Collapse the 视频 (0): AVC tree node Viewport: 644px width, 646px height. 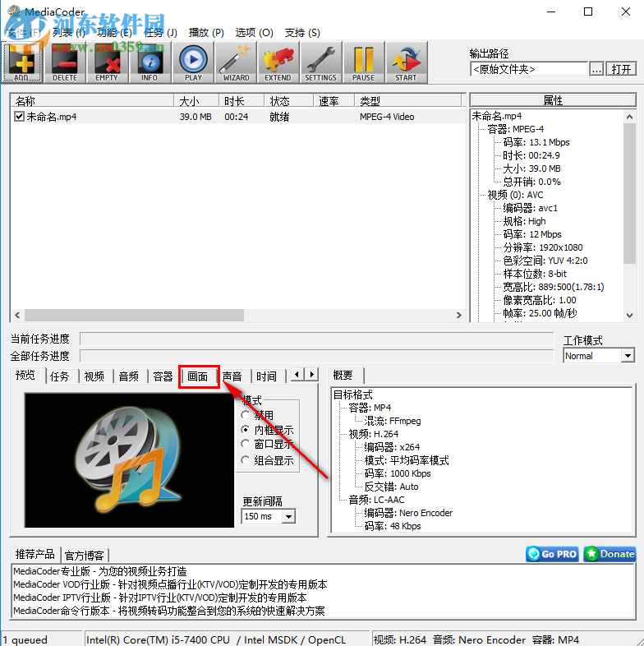click(x=514, y=195)
